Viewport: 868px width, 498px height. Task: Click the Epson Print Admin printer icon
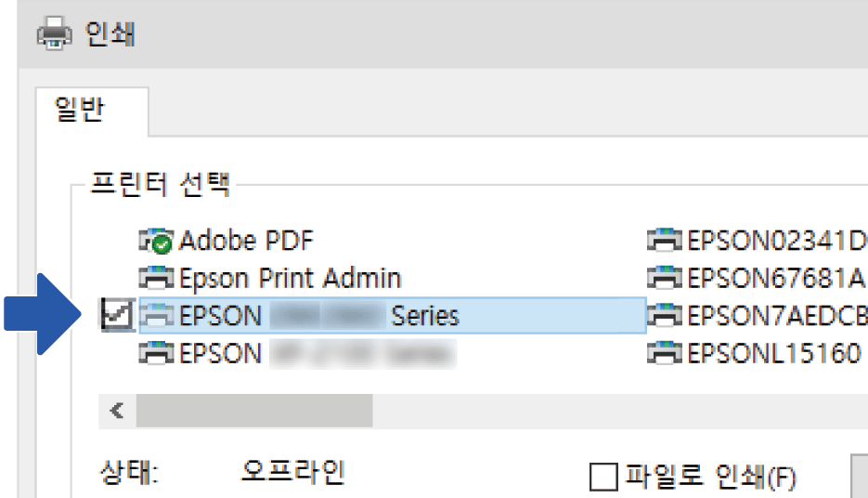pyautogui.click(x=157, y=278)
